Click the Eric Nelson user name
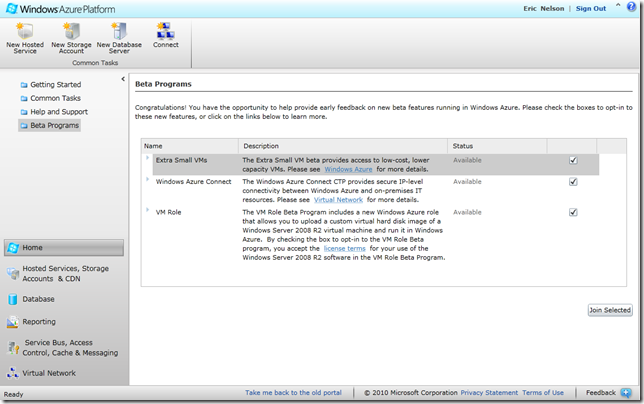 [544, 8]
